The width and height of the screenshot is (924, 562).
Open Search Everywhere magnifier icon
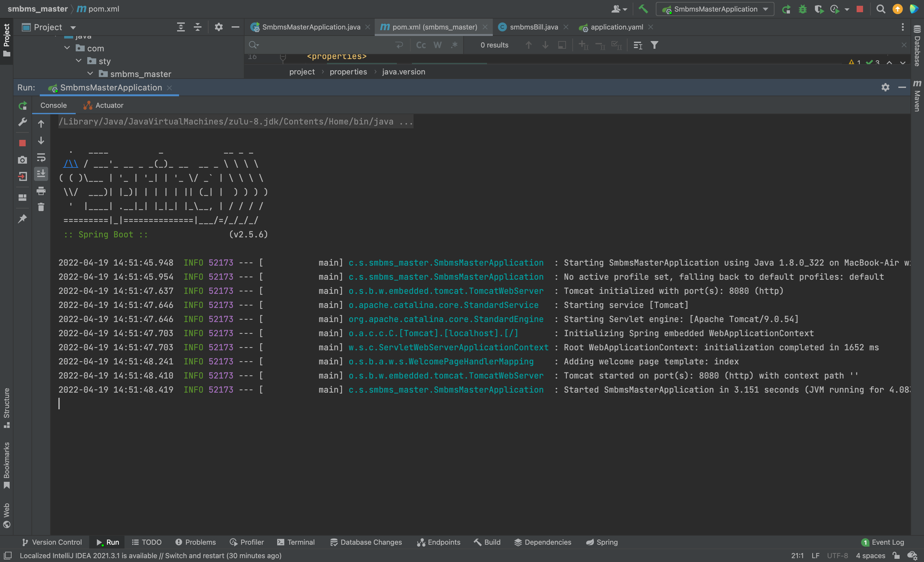coord(881,9)
